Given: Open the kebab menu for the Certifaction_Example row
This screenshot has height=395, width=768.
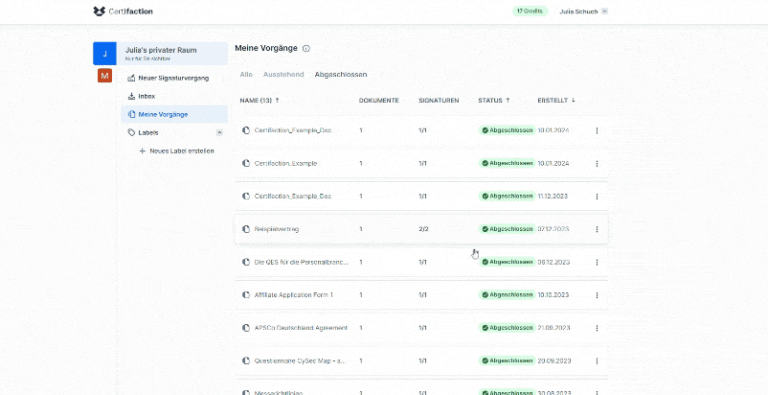Looking at the screenshot, I should [x=597, y=164].
